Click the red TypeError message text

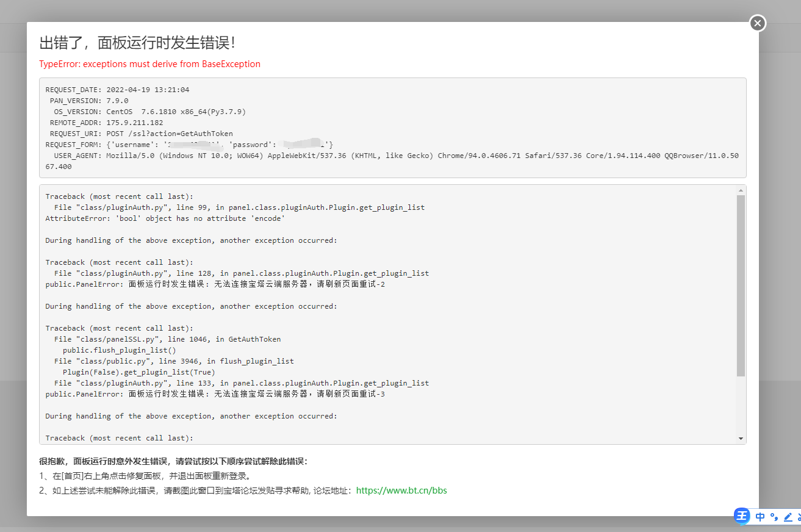tap(149, 64)
